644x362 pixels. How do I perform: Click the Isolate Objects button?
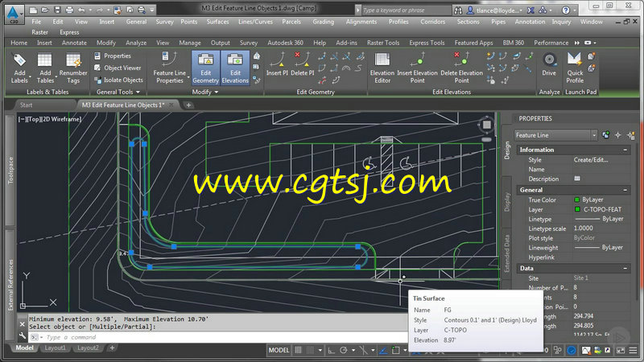click(118, 80)
